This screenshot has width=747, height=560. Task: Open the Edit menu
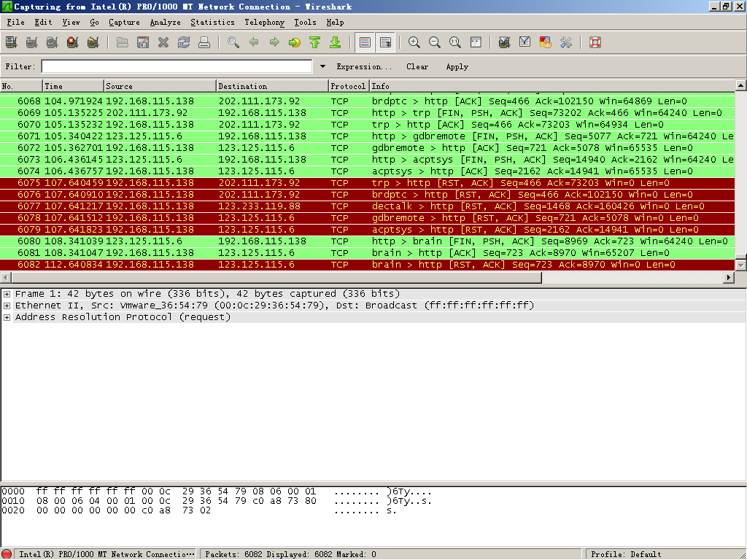[x=43, y=22]
